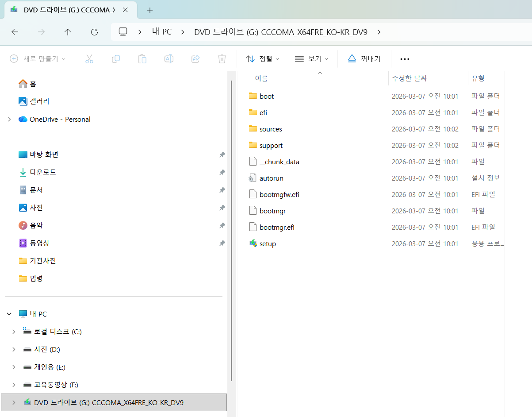Select 교육동영상 (F:) drive in sidebar
The image size is (532, 417).
point(56,385)
